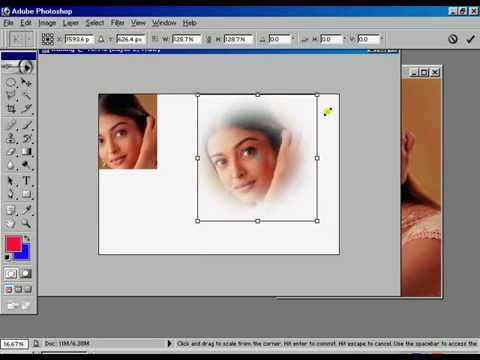Click the 'Doc: 10M/6.38M' status text

pyautogui.click(x=67, y=343)
